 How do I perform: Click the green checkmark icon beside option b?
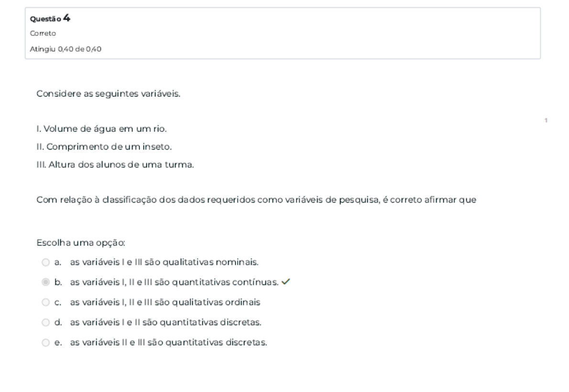pyautogui.click(x=285, y=282)
